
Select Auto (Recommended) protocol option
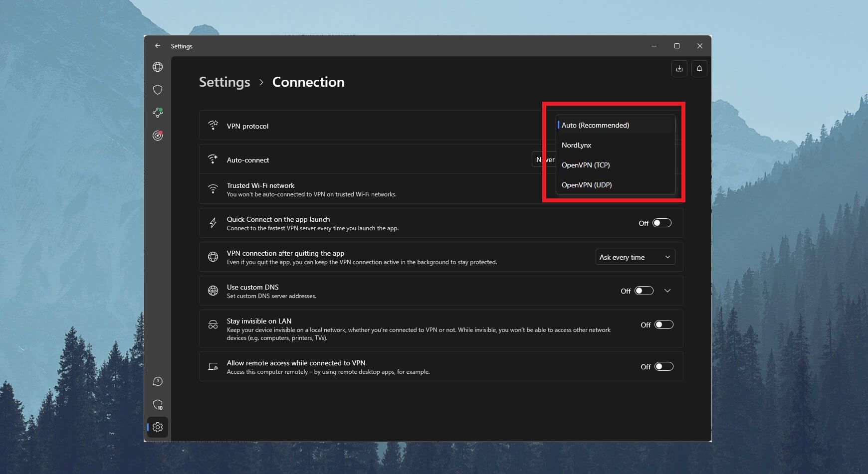(x=616, y=125)
